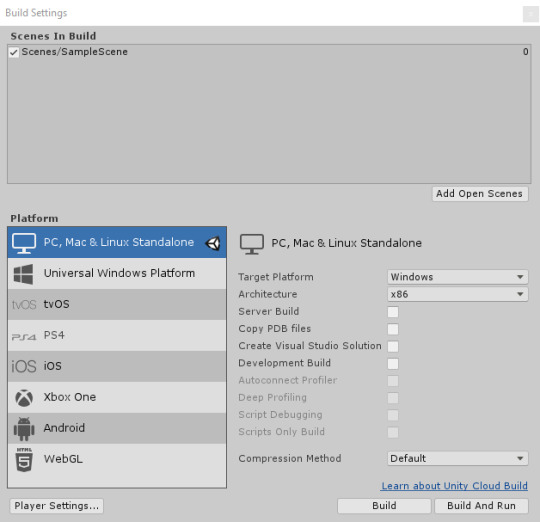Click the Add Open Scenes button
The image size is (540, 522).
pyautogui.click(x=480, y=194)
